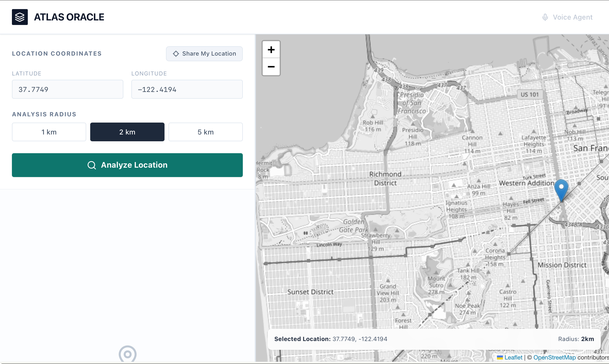Viewport: 609px width, 364px height.
Task: Click the Voice Agent label
Action: point(573,17)
